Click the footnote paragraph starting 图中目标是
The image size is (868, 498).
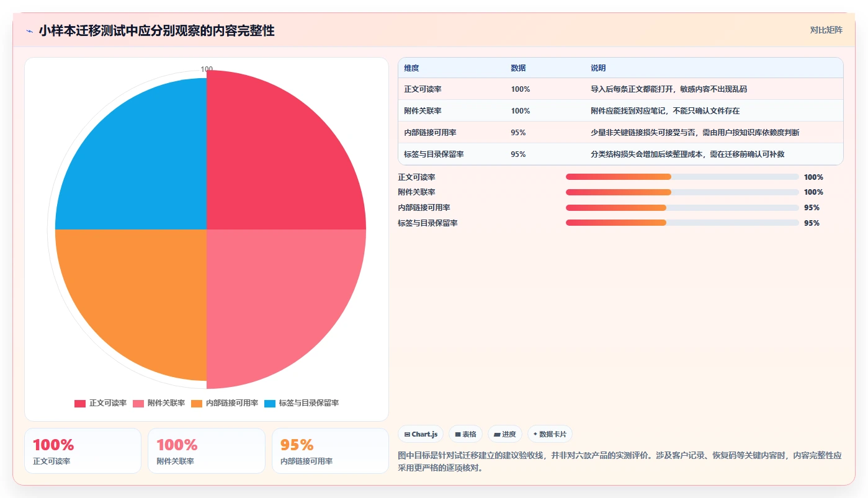tap(620, 461)
